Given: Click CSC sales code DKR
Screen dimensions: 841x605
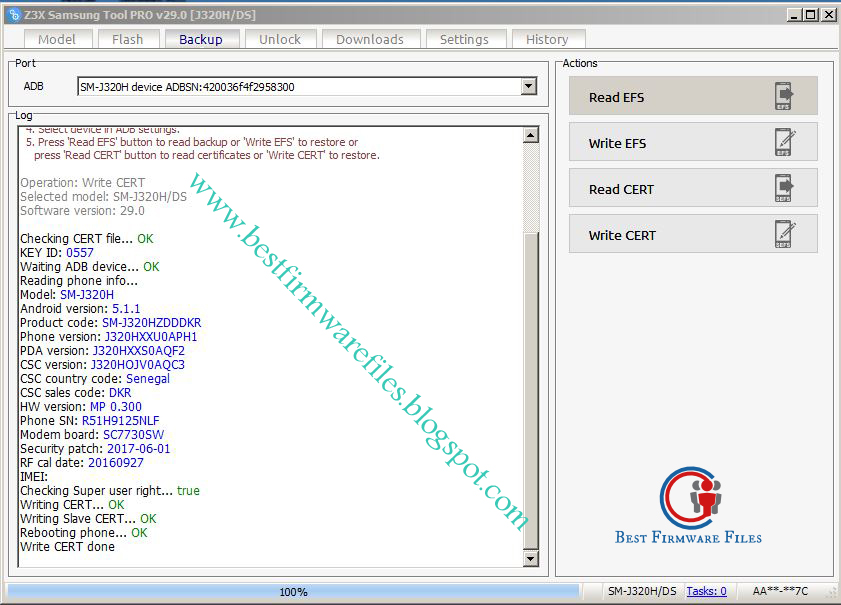Looking at the screenshot, I should (x=120, y=393).
